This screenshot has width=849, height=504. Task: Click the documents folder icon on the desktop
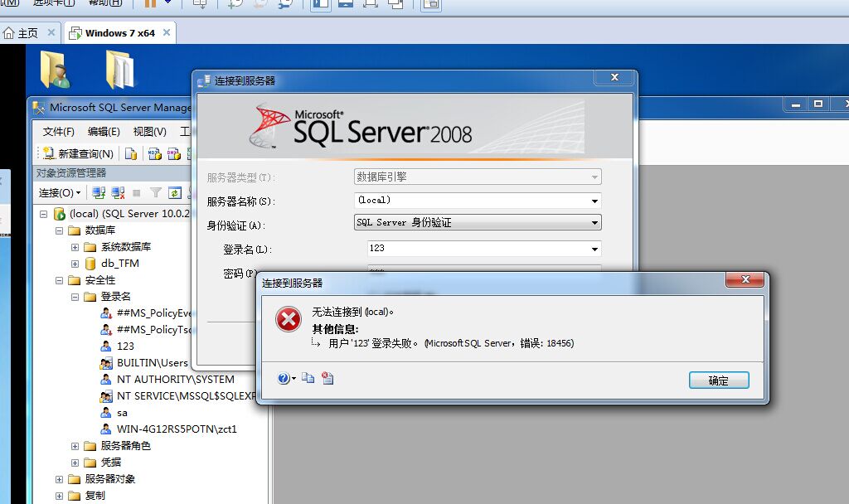pyautogui.click(x=120, y=70)
